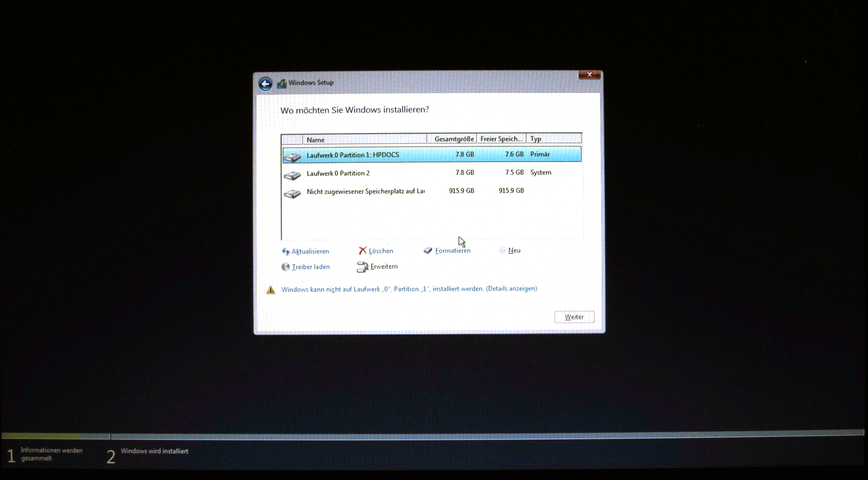Select Nicht zugewiesener Speicherplatz row
Viewport: 868px width, 480px height.
click(x=432, y=191)
